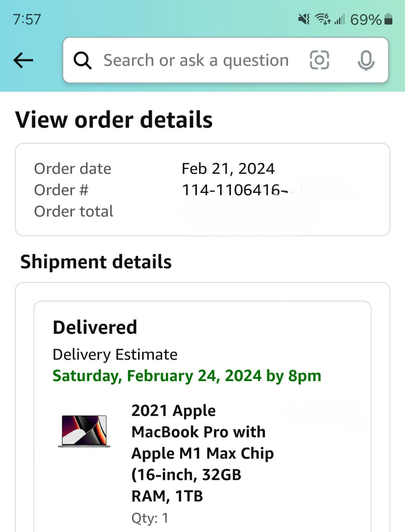Open the camera visual search icon
This screenshot has height=532, width=405.
tap(319, 60)
